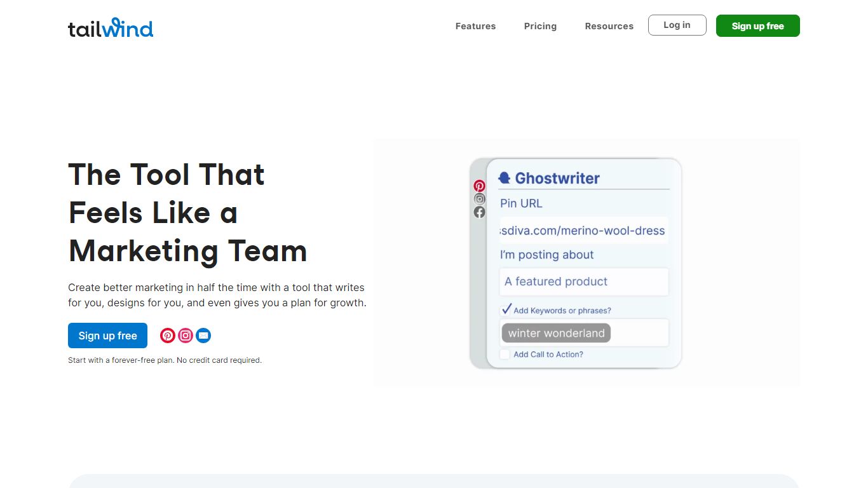Click the Pinterest icon near Sign up free
The width and height of the screenshot is (868, 488).
click(x=167, y=335)
